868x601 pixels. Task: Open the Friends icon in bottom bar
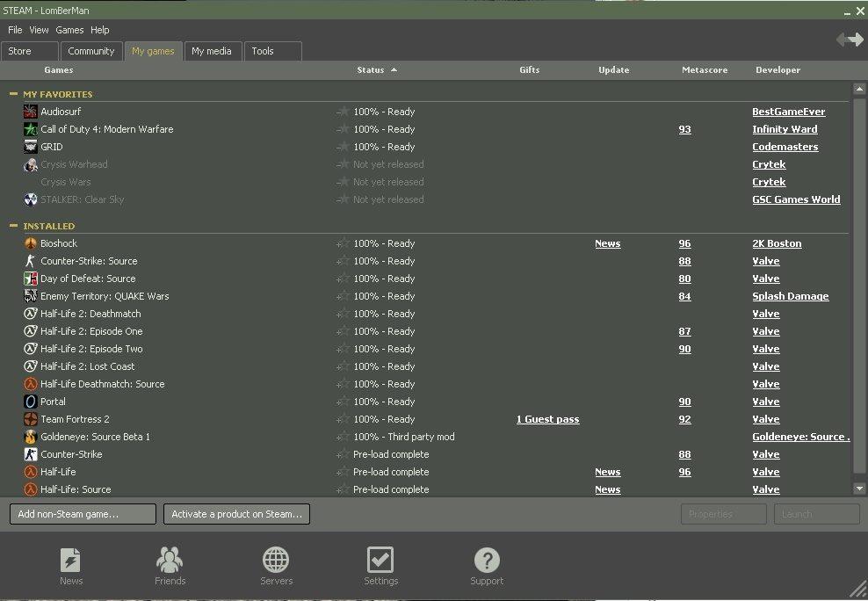[170, 561]
